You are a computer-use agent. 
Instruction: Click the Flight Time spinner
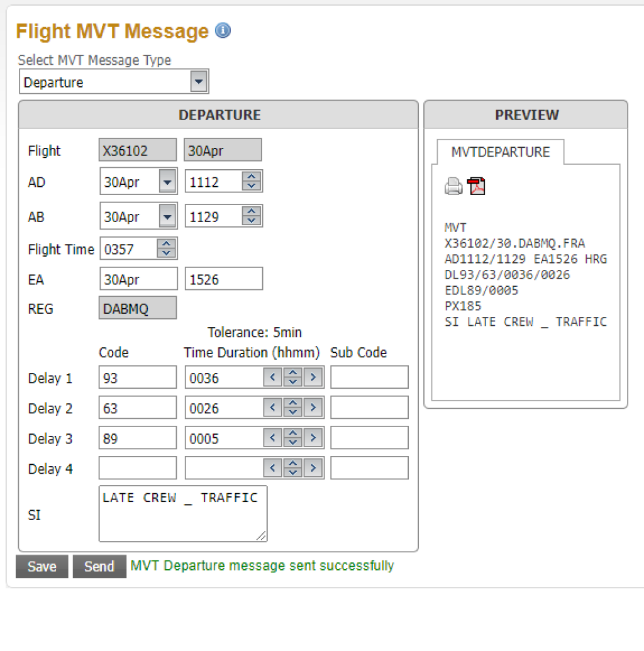tap(166, 249)
